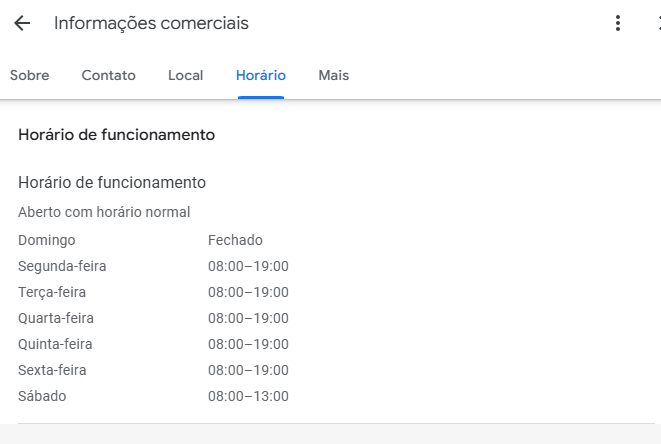Open the Contato tab

tap(108, 75)
